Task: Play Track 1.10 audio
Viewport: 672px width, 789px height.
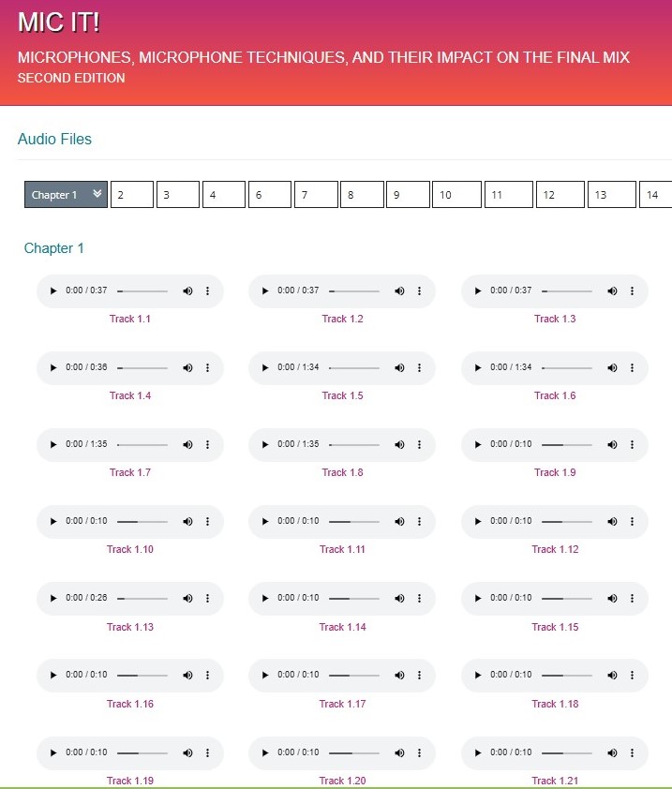Action: pyautogui.click(x=53, y=522)
